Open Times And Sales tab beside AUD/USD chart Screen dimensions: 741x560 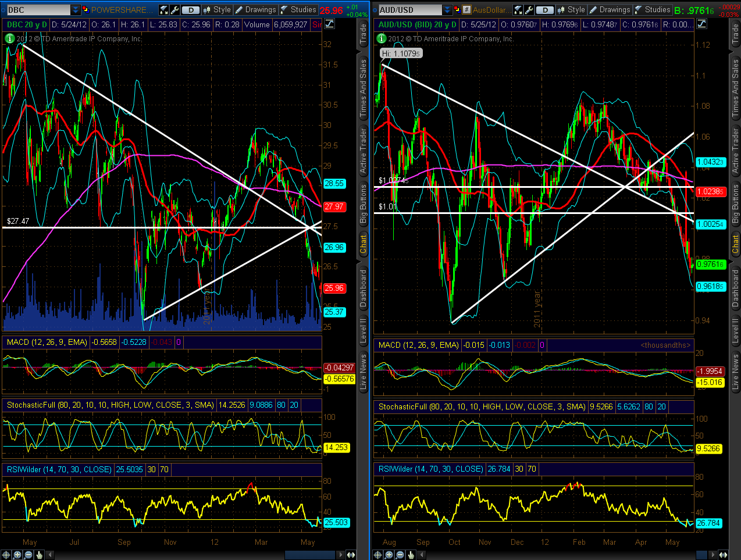pyautogui.click(x=735, y=88)
